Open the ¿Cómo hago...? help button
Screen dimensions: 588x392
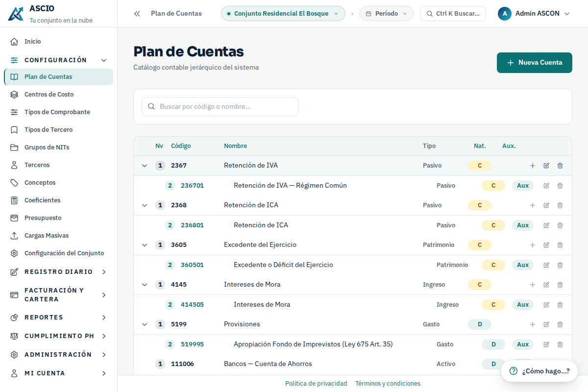tap(539, 371)
